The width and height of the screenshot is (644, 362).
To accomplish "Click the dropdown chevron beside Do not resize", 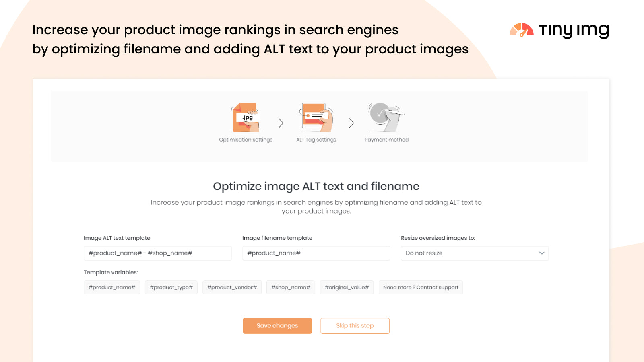I will (x=542, y=253).
